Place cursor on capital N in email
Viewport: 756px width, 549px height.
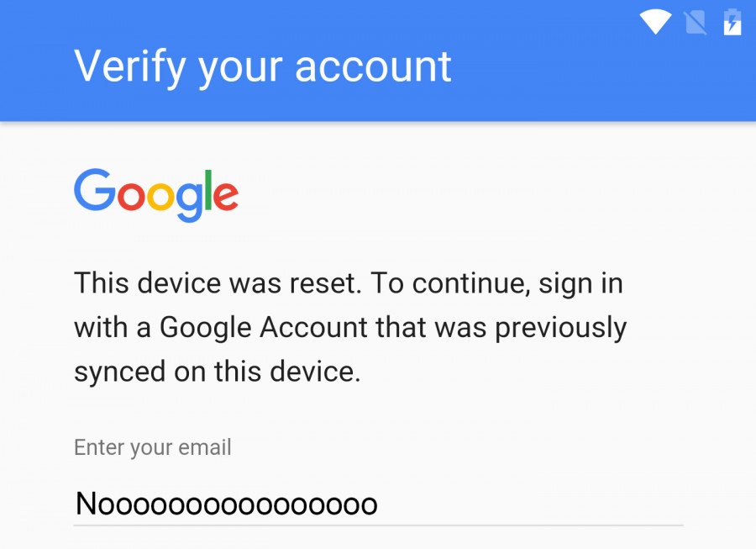(87, 504)
